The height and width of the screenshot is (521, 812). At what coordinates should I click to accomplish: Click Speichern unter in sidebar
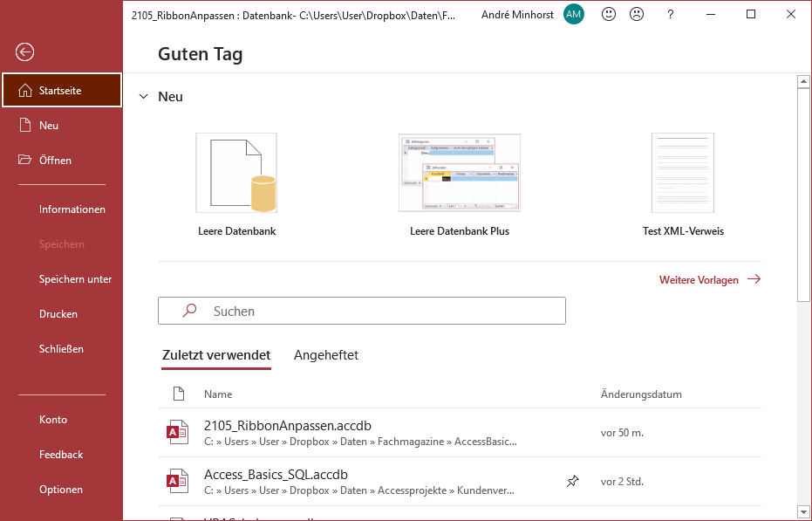[x=75, y=279]
